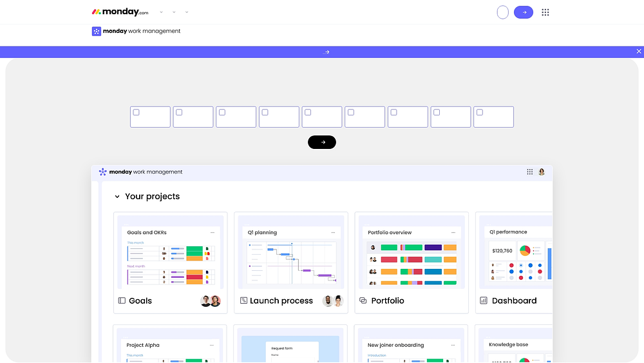Open the Q1 planning Gantt thumbnail
This screenshot has height=363, width=644.
[291, 252]
